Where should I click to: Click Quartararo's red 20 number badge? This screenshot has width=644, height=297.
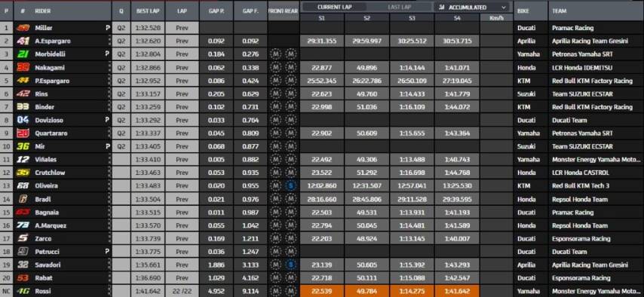click(23, 133)
